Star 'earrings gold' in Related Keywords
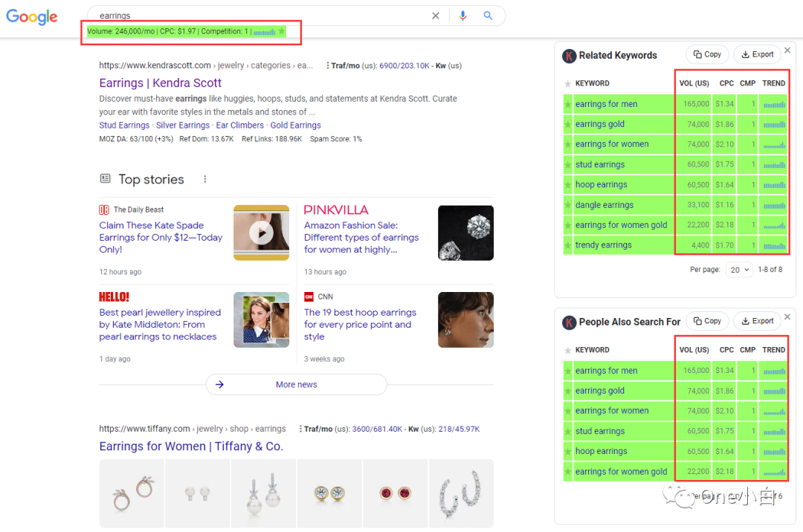Image resolution: width=803 pixels, height=532 pixels. coord(567,124)
